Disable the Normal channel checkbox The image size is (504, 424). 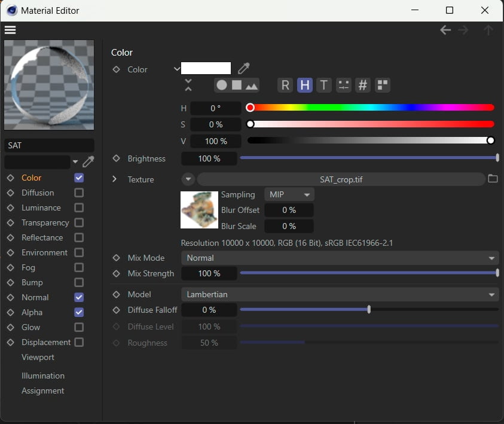[x=79, y=297]
